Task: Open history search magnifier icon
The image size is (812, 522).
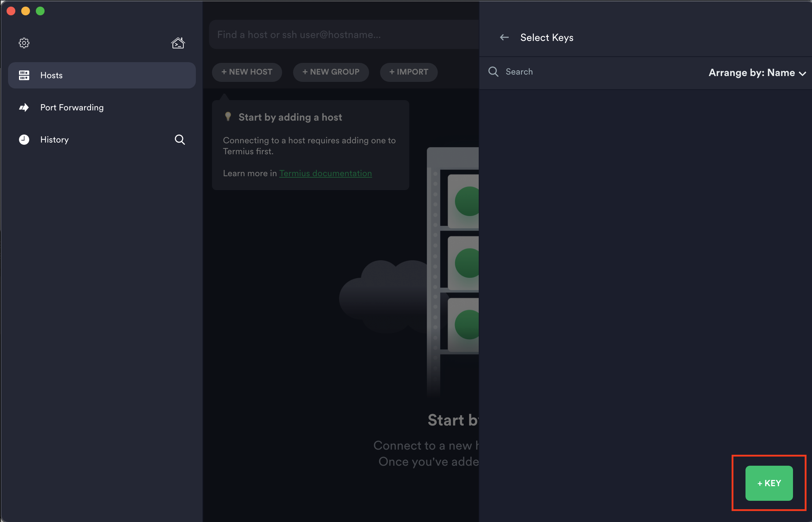Action: point(179,140)
